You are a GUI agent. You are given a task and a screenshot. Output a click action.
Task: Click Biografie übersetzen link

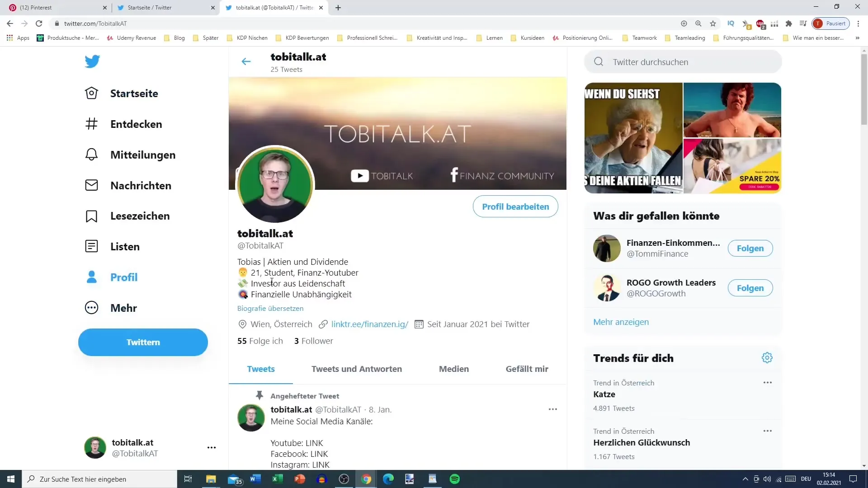[270, 309]
